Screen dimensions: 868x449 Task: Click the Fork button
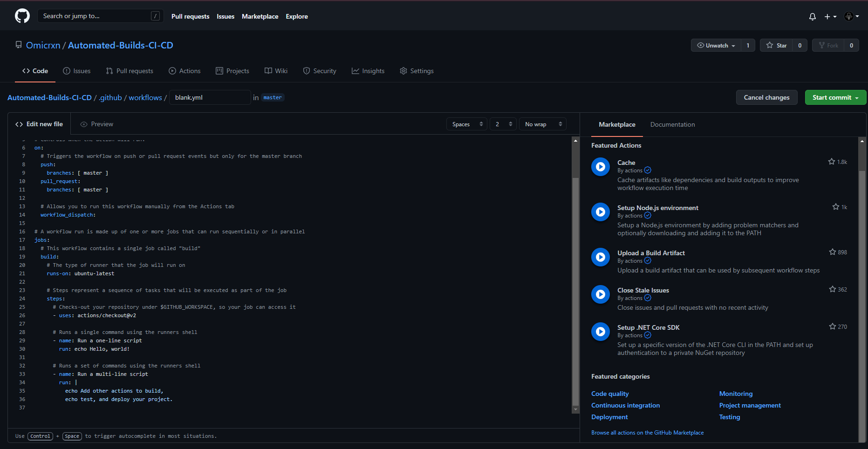pyautogui.click(x=828, y=45)
